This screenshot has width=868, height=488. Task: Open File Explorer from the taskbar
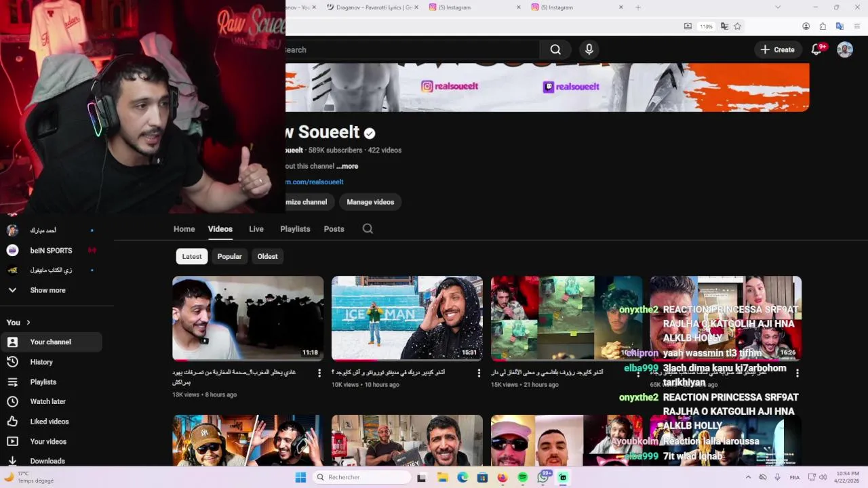point(442,477)
